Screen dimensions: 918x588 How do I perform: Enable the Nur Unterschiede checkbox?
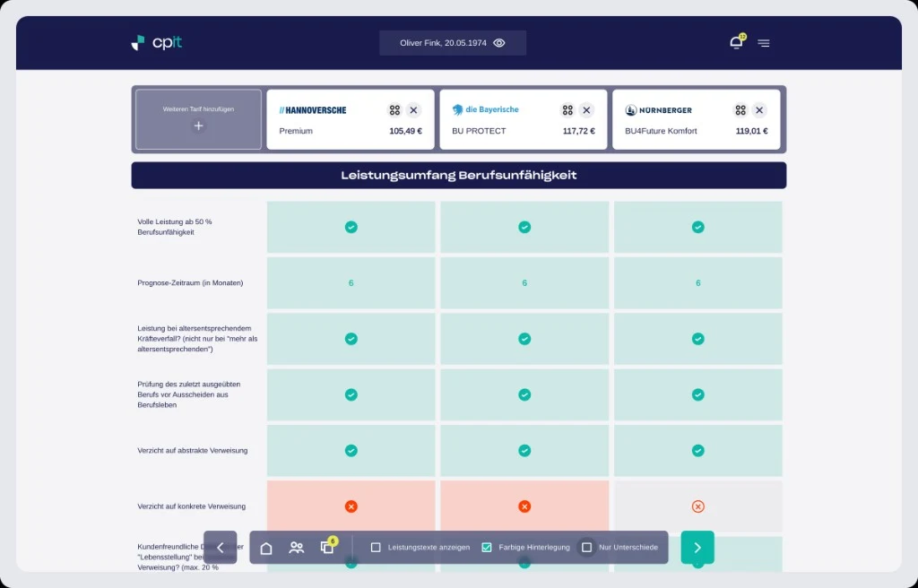pyautogui.click(x=586, y=547)
